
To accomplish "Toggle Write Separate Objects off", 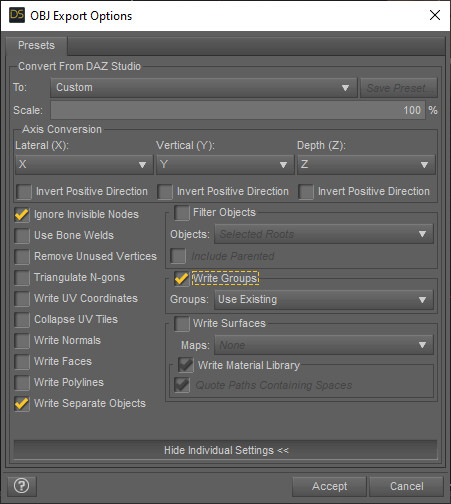I will coord(22,403).
